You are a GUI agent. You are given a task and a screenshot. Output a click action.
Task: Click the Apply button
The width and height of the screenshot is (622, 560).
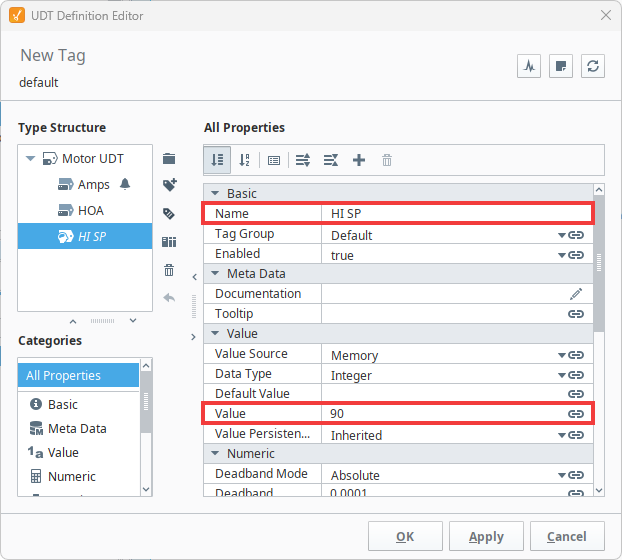click(486, 536)
